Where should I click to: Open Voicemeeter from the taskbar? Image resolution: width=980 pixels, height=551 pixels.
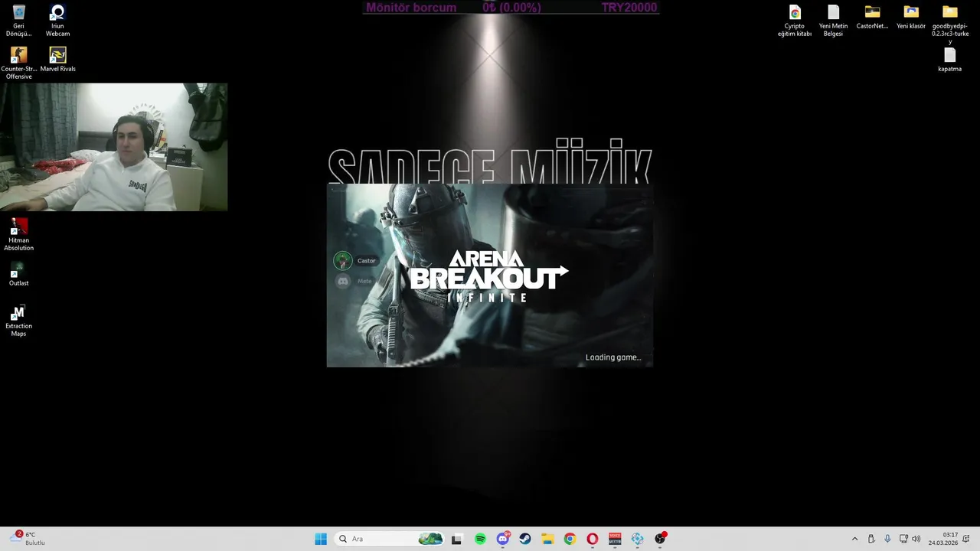[615, 539]
